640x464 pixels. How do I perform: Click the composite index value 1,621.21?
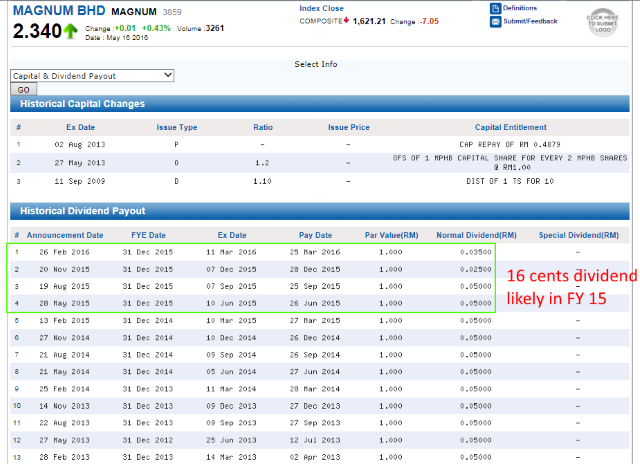point(369,21)
